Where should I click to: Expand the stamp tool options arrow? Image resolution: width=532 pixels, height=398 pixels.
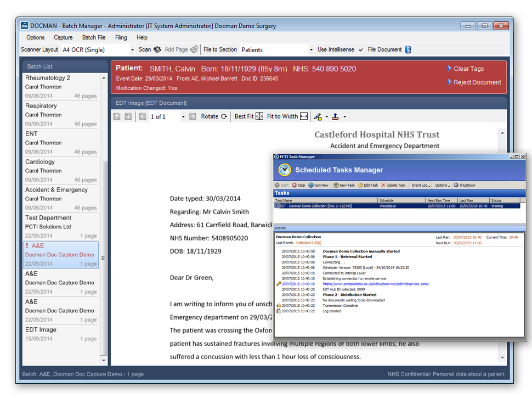(345, 117)
